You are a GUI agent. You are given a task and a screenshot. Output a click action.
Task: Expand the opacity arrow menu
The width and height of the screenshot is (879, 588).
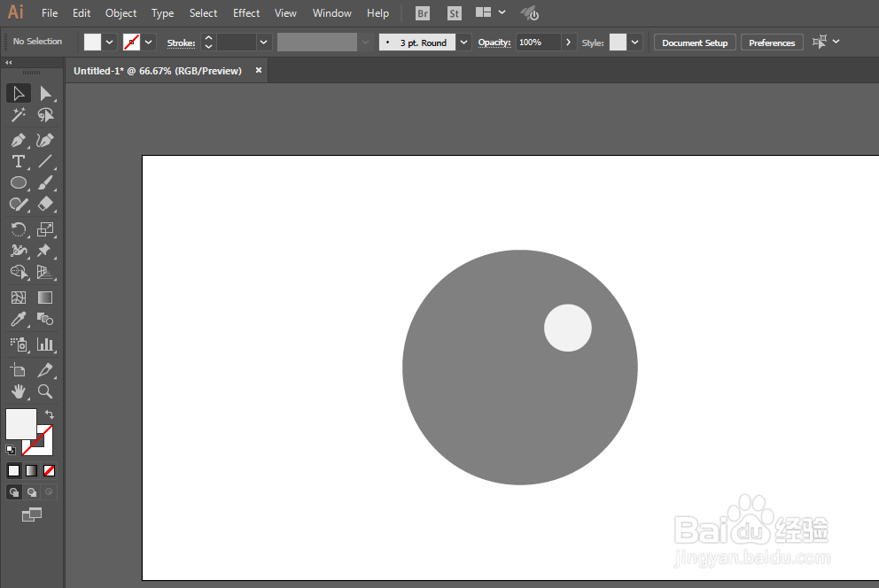click(x=568, y=43)
